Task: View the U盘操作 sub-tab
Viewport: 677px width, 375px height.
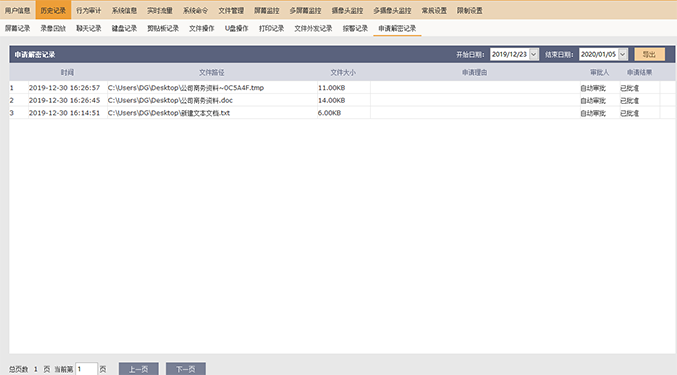Action: 237,28
